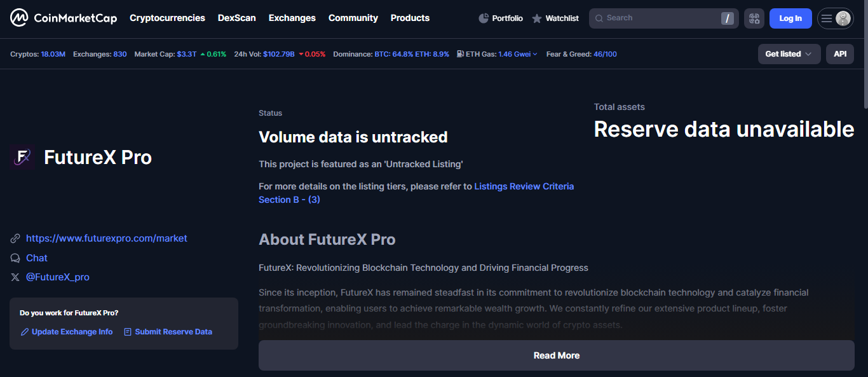The height and width of the screenshot is (377, 868).
Task: Open the Portfolio pie chart icon
Action: click(484, 18)
